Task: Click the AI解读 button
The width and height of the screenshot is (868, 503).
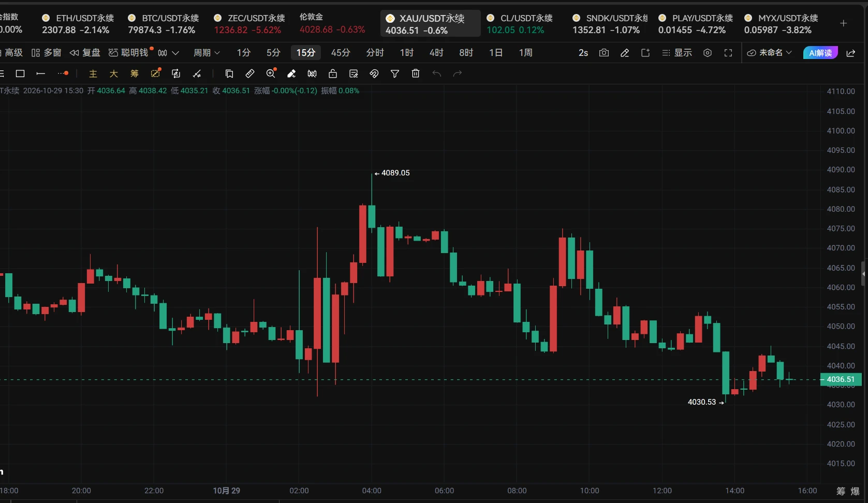Action: [820, 53]
